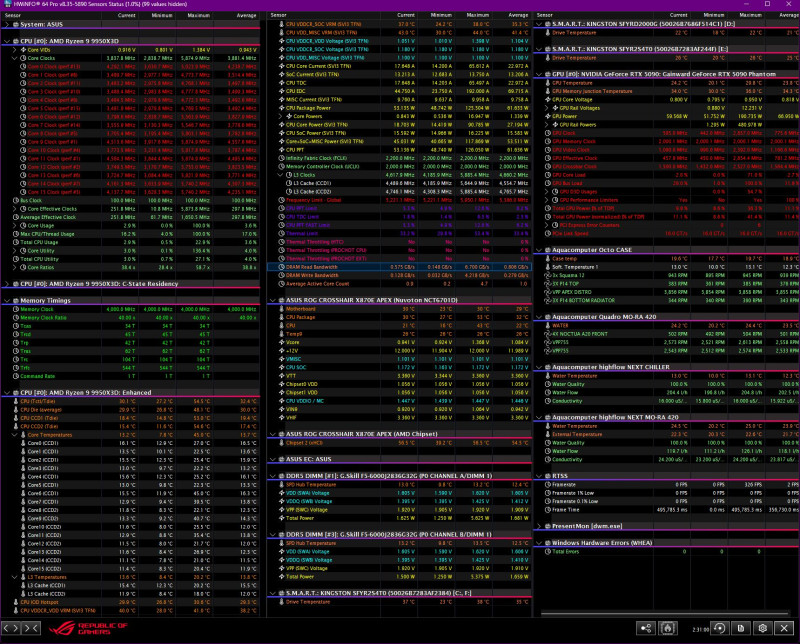Image resolution: width=800 pixels, height=644 pixels.
Task: Click thermometer icon beside GPU Temperature
Action: (548, 83)
